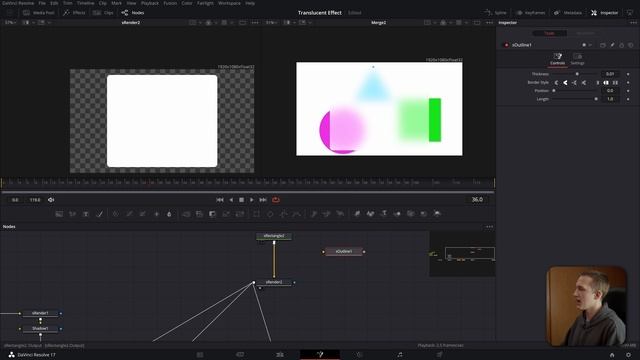
Task: Click the Position slider handle
Action: 554,91
